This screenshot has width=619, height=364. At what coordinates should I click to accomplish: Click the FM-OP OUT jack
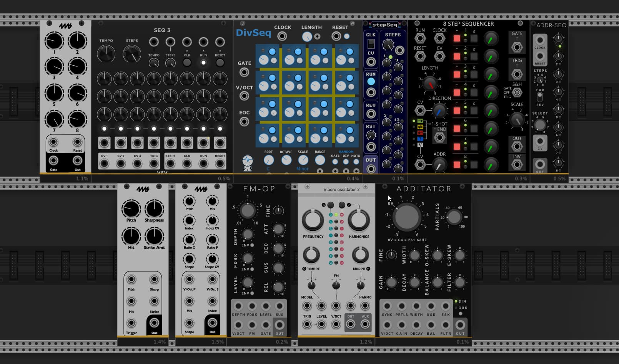coord(280,325)
